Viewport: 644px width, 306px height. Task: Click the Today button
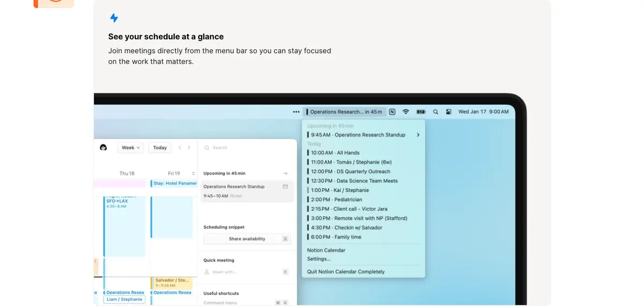pos(160,148)
